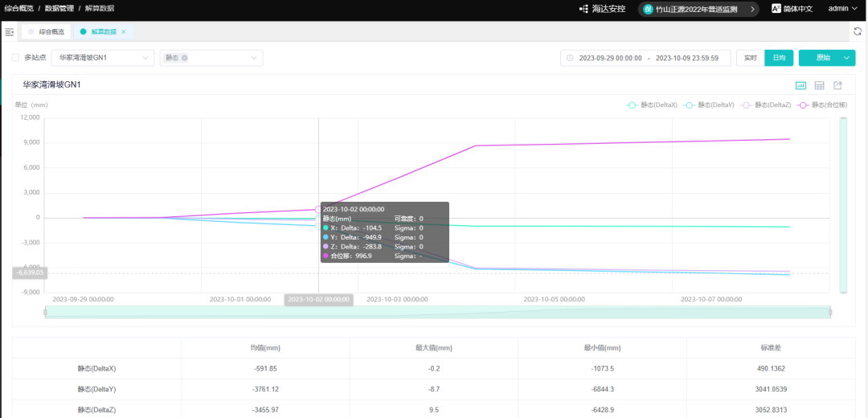868x418 pixels.
Task: Click 数据管理 in the breadcrumb
Action: (x=60, y=8)
